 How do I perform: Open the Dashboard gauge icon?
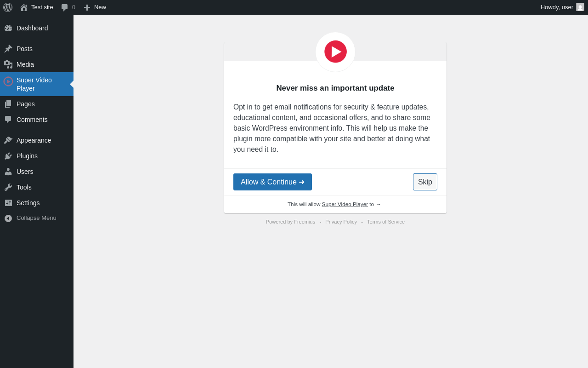pos(8,28)
